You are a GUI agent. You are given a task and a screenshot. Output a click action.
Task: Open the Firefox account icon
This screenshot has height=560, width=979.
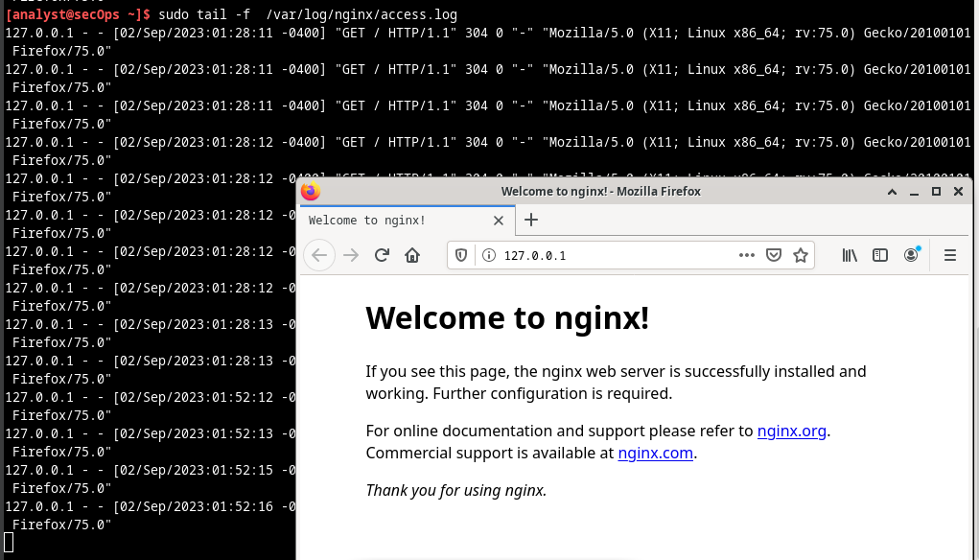pos(911,255)
